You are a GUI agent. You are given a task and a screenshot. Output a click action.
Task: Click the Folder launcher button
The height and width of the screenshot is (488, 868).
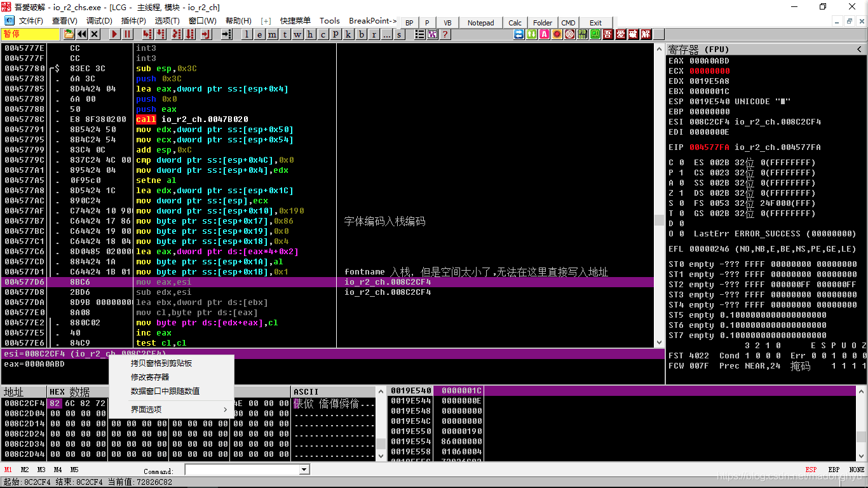coord(542,23)
